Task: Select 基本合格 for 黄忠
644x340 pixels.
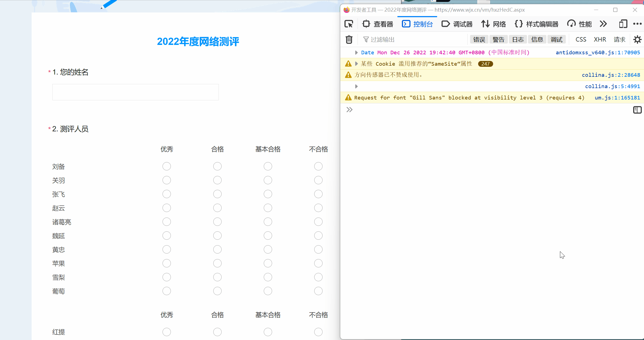Action: point(268,249)
